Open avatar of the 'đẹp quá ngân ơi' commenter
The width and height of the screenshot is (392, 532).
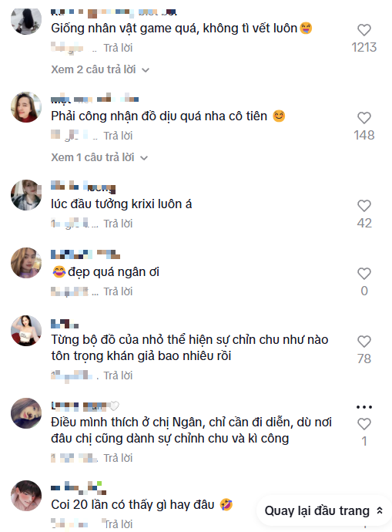tap(26, 263)
